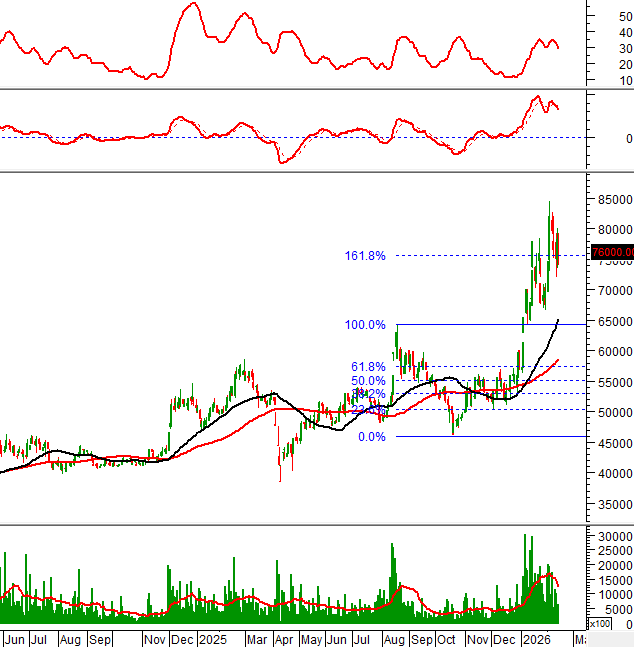Click the 35000 price axis label
The height and width of the screenshot is (647, 634).
tap(614, 505)
